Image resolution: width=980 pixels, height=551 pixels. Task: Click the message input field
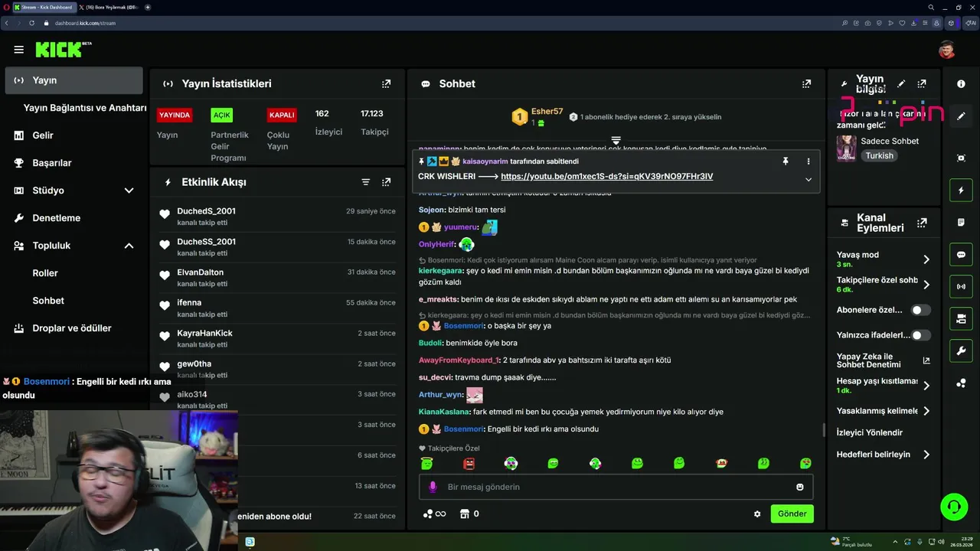[616, 487]
